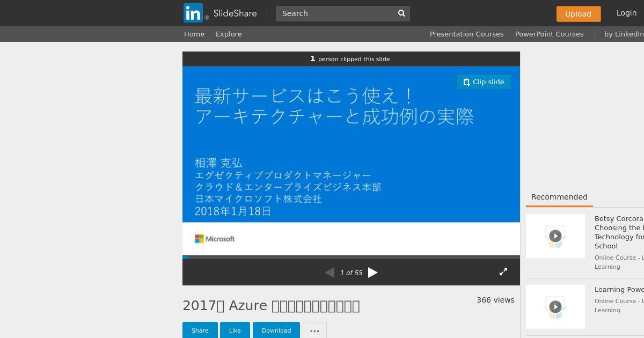The width and height of the screenshot is (644, 338).
Task: Select the Recommended tab
Action: [559, 197]
